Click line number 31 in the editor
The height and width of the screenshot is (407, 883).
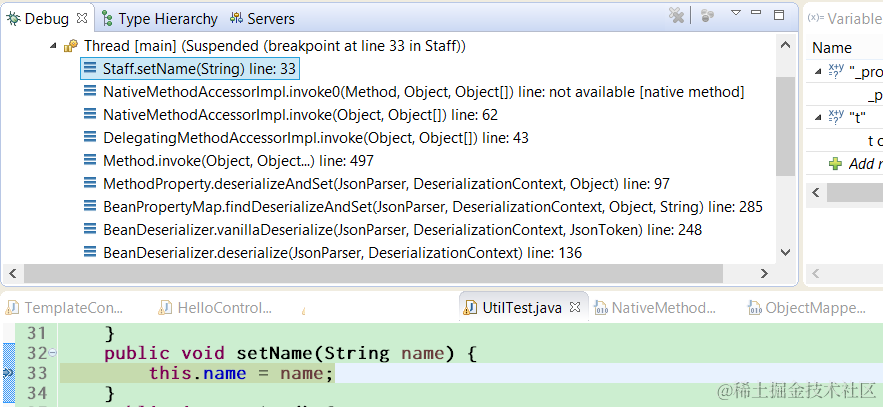36,333
